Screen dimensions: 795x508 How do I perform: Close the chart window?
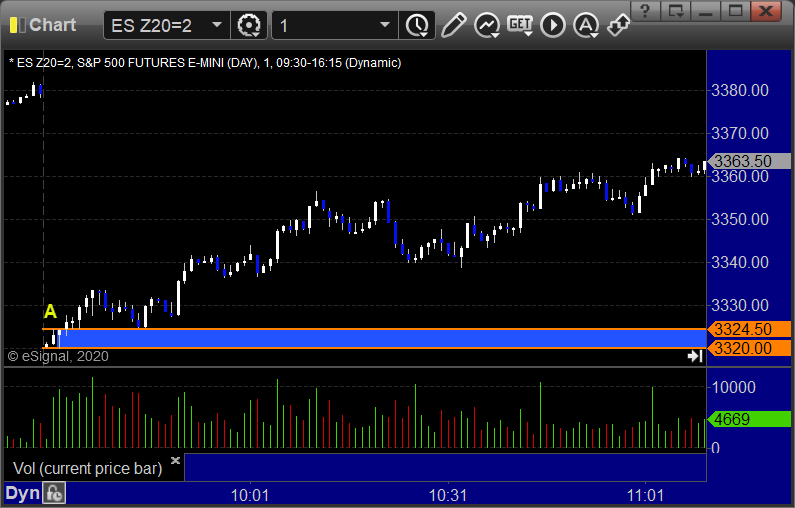(x=766, y=11)
